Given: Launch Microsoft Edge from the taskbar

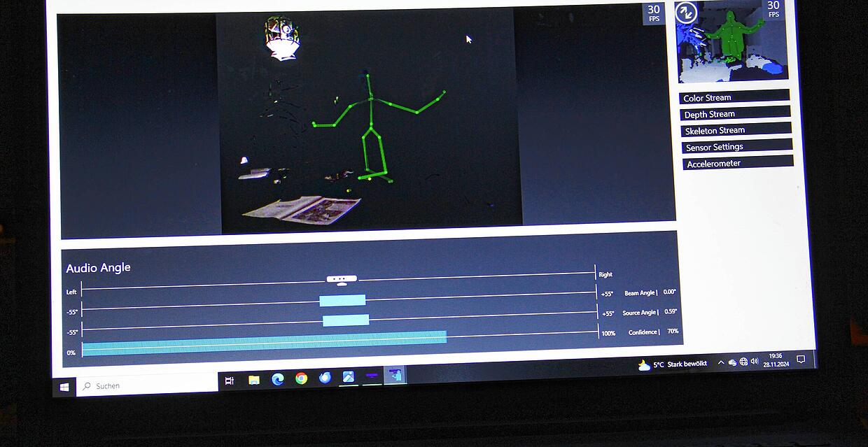Looking at the screenshot, I should tap(277, 379).
